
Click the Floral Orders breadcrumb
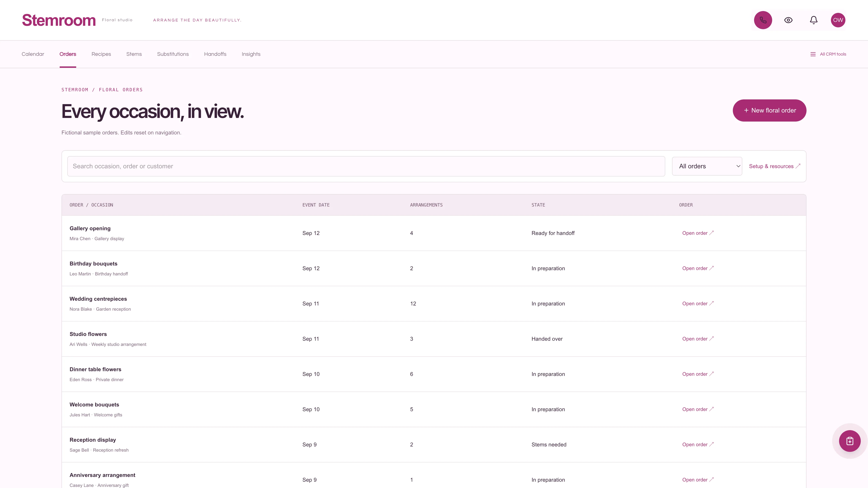point(121,90)
